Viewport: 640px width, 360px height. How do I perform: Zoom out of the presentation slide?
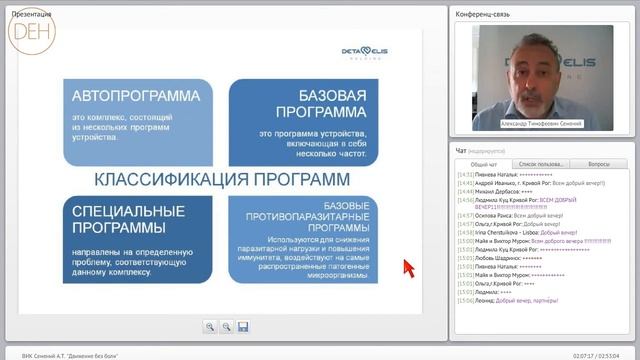pyautogui.click(x=227, y=327)
